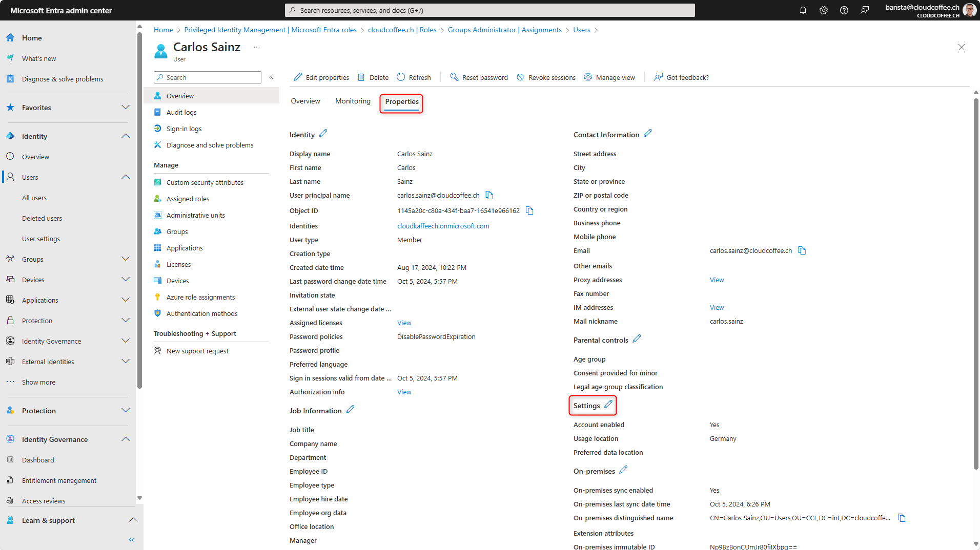Image resolution: width=980 pixels, height=550 pixels.
Task: Open Manage view gear icon
Action: coord(587,77)
